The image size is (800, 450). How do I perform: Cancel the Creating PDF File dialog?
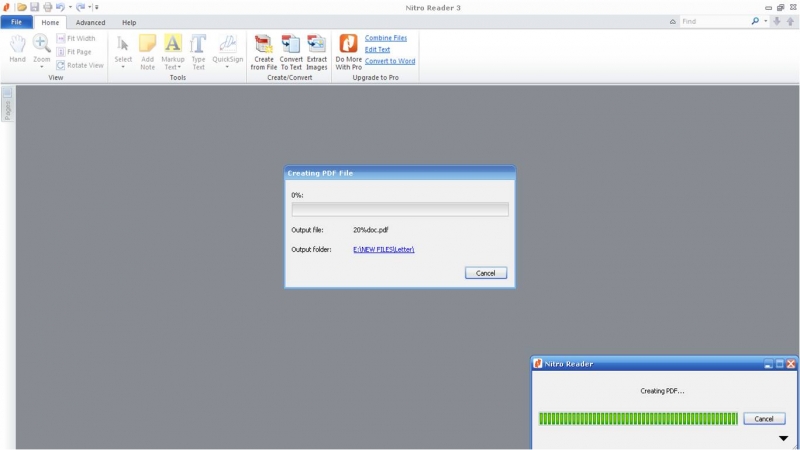coord(486,273)
